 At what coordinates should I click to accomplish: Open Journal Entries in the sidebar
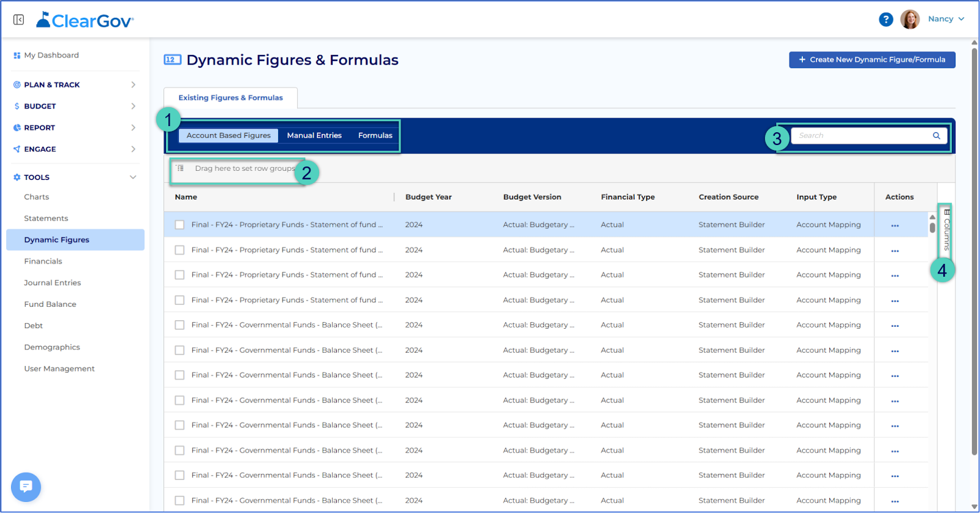point(53,283)
